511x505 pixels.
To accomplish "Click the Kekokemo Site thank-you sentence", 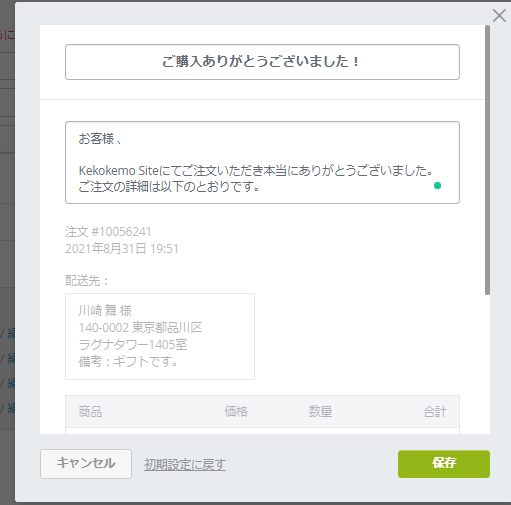I will click(x=256, y=171).
